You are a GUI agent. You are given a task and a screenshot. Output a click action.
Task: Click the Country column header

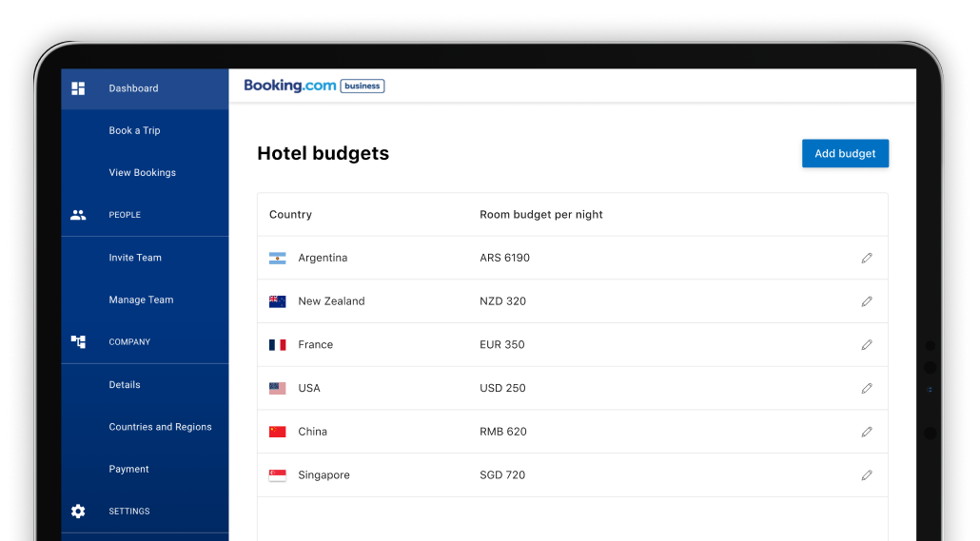[290, 215]
